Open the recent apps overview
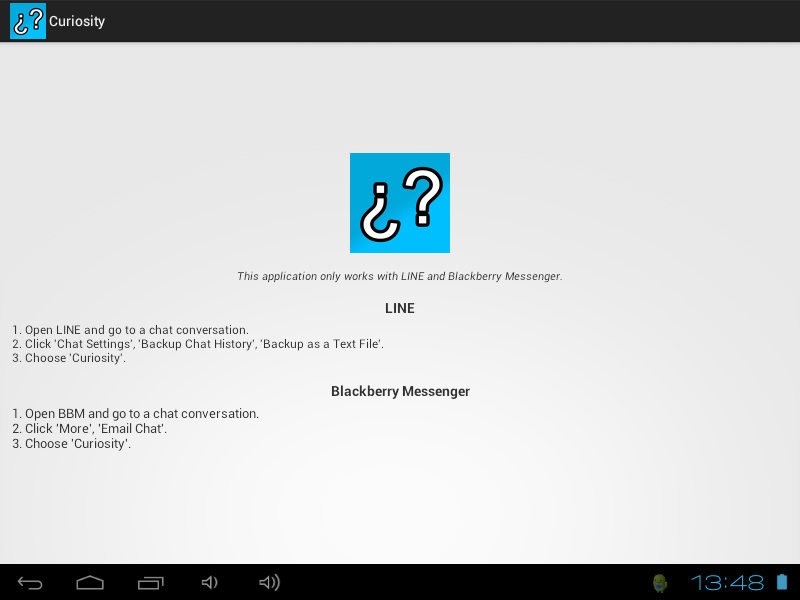 pyautogui.click(x=151, y=583)
